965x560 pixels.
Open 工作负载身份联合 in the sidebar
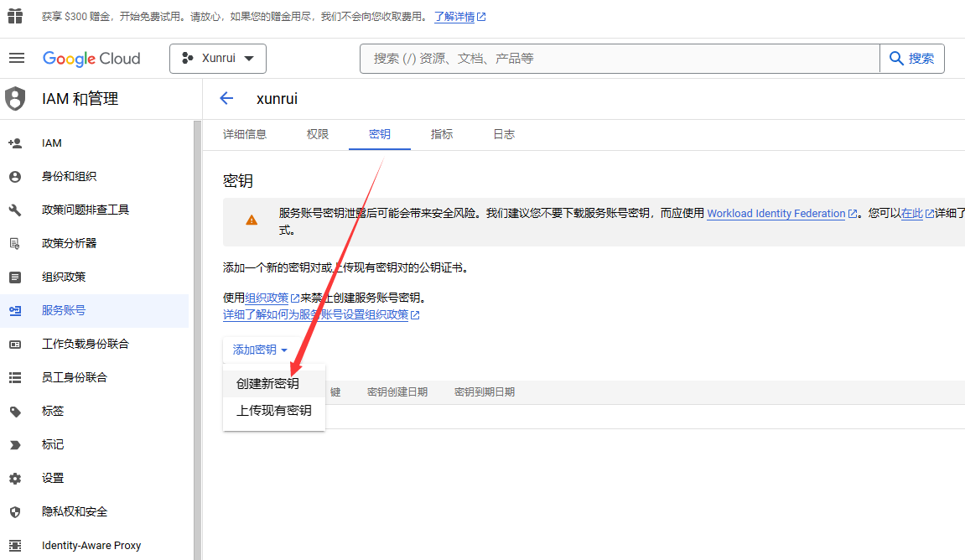coord(94,345)
